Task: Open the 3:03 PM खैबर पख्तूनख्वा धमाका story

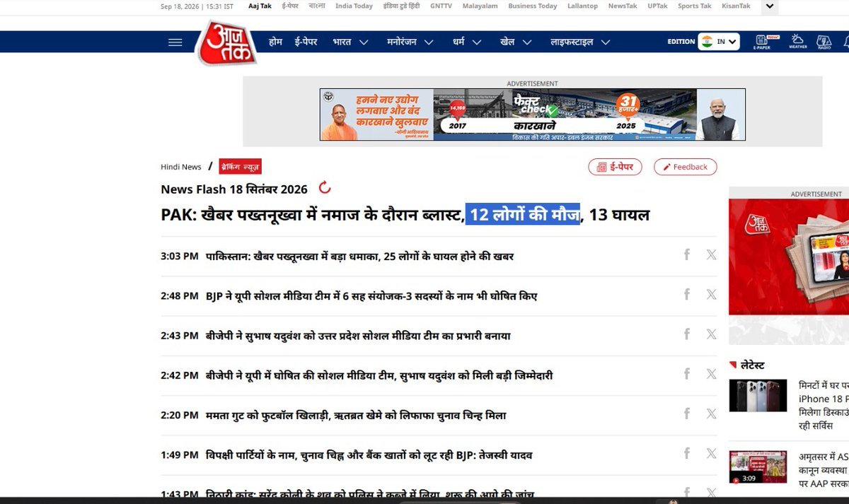Action: [359, 256]
